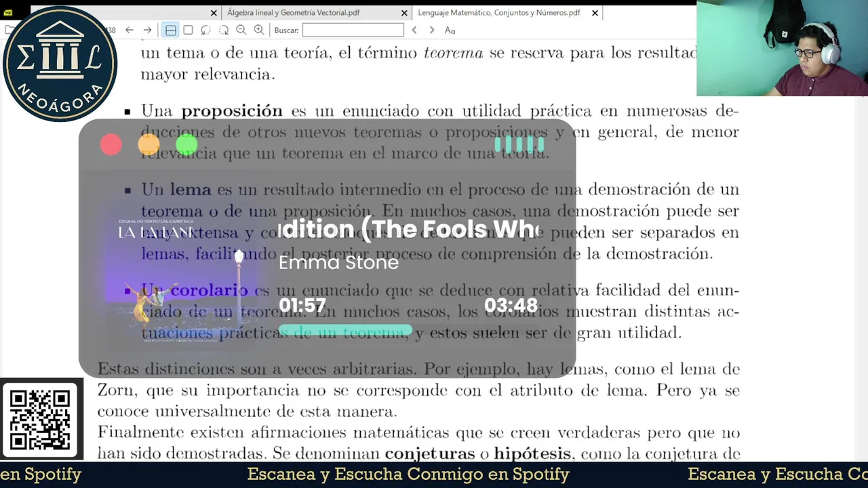Switch to single page view
This screenshot has height=488, width=868.
point(188,30)
